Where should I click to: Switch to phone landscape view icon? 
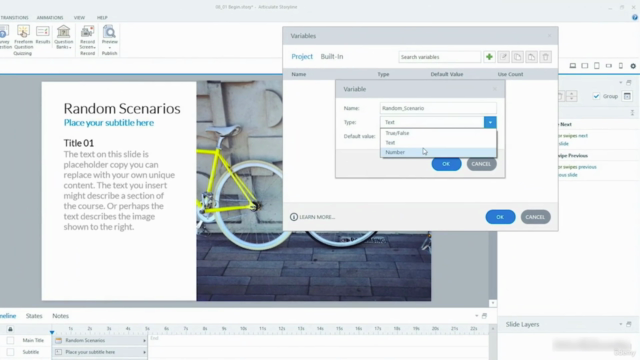(x=609, y=66)
